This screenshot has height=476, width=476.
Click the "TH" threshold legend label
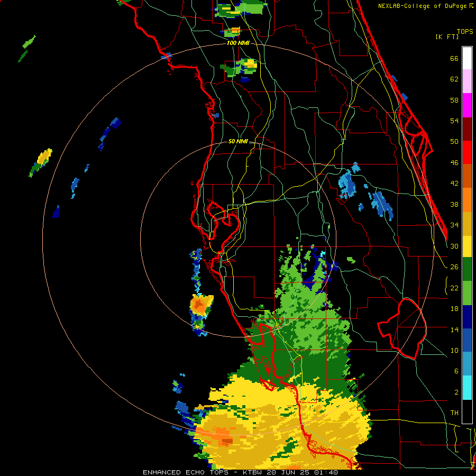pyautogui.click(x=454, y=413)
